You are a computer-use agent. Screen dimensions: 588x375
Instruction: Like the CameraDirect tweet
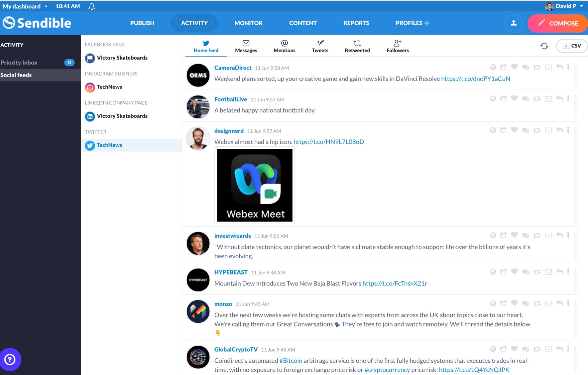[514, 67]
